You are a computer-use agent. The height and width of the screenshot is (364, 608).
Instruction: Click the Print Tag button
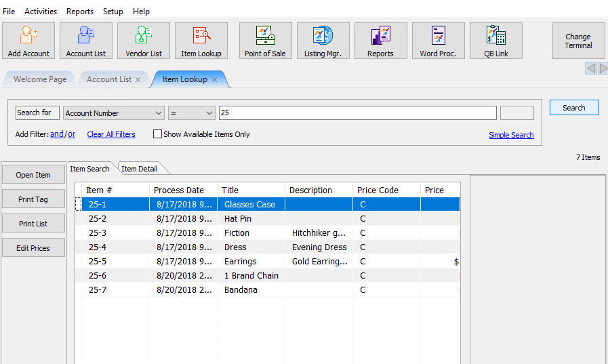[x=33, y=199]
